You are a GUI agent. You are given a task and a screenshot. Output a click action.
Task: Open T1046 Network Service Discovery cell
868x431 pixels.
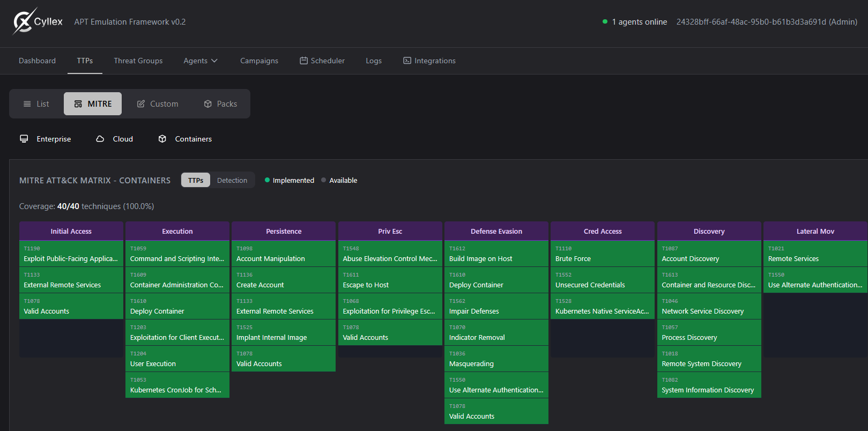point(709,306)
